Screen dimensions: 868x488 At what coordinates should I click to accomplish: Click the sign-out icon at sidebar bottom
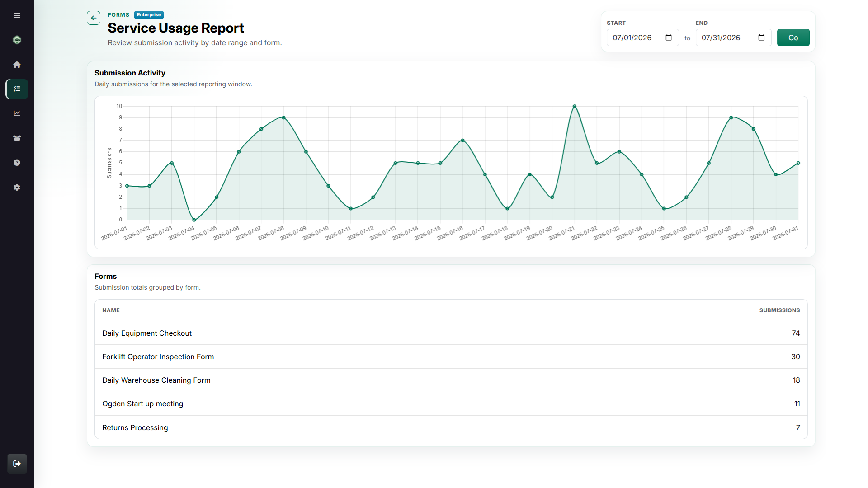coord(17,464)
